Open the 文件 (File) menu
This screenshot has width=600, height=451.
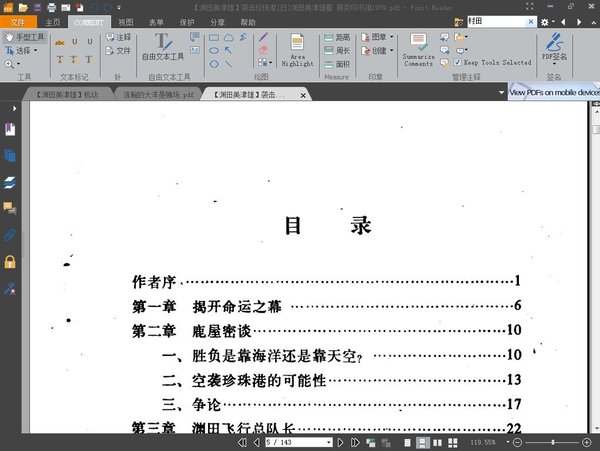pyautogui.click(x=18, y=23)
